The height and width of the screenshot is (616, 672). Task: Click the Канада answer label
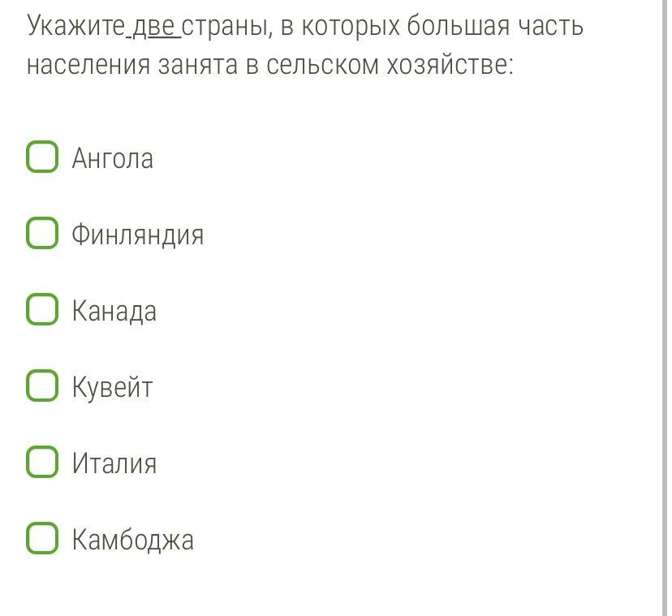click(114, 311)
